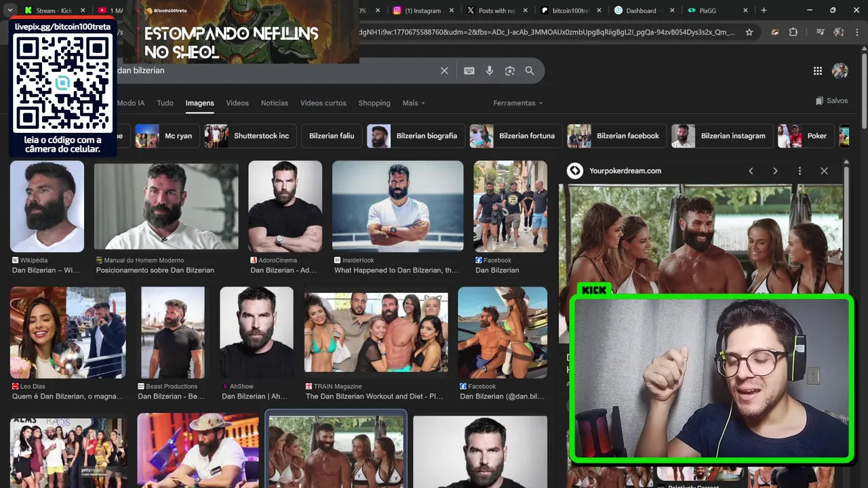Open the TRAIN Magazine image result
The width and height of the screenshot is (868, 488).
click(x=376, y=332)
